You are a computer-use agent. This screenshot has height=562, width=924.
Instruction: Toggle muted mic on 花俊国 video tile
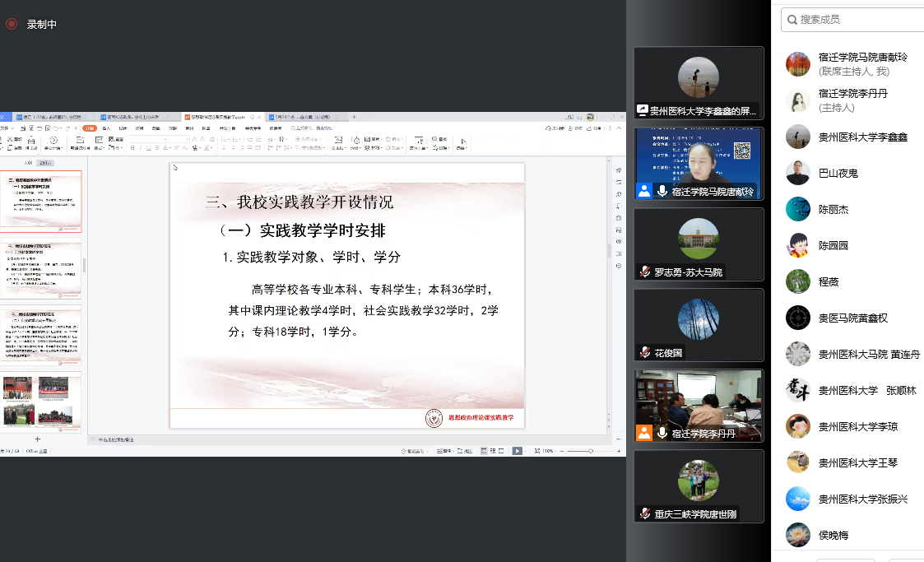[647, 353]
